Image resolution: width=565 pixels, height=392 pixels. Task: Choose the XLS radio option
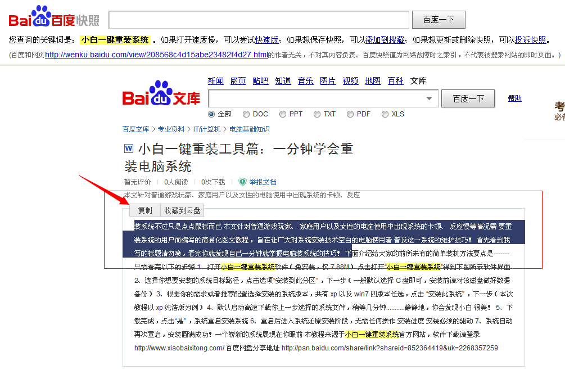pyautogui.click(x=385, y=114)
